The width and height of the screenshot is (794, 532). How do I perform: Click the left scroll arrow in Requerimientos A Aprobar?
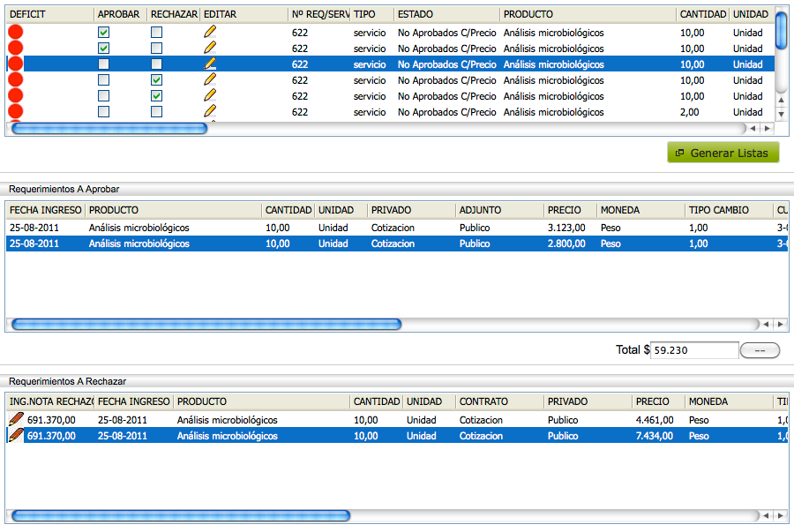click(x=767, y=324)
